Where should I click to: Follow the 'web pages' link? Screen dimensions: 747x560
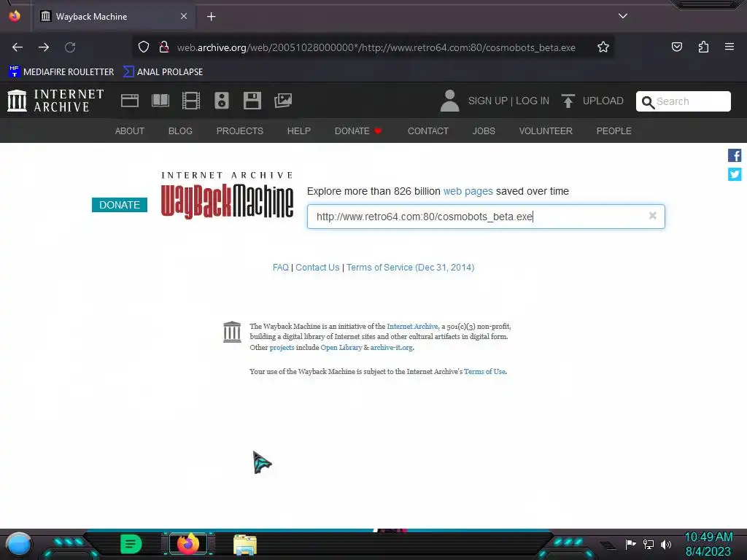[x=468, y=191]
